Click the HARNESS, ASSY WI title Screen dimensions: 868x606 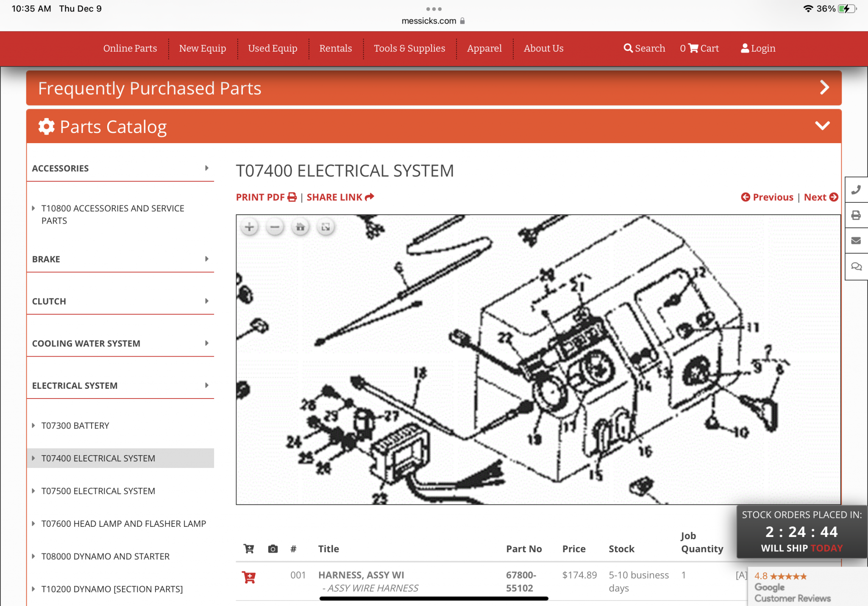point(361,575)
